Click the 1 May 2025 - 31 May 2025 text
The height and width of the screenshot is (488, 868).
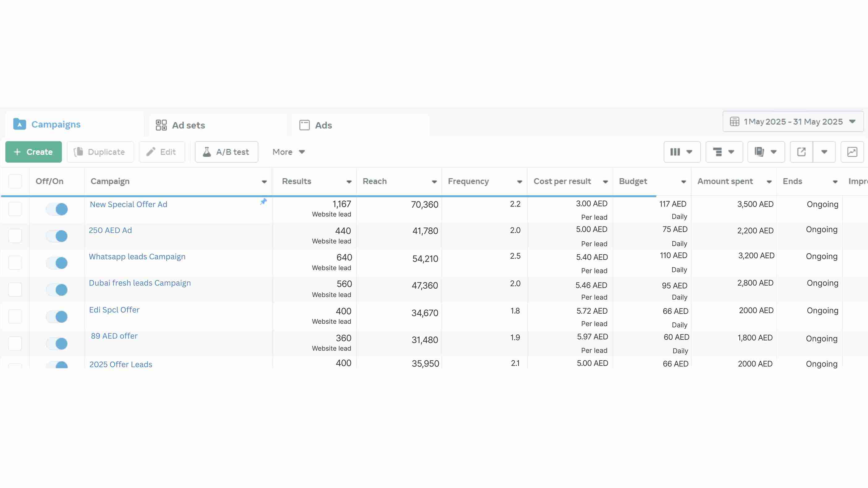pyautogui.click(x=793, y=121)
